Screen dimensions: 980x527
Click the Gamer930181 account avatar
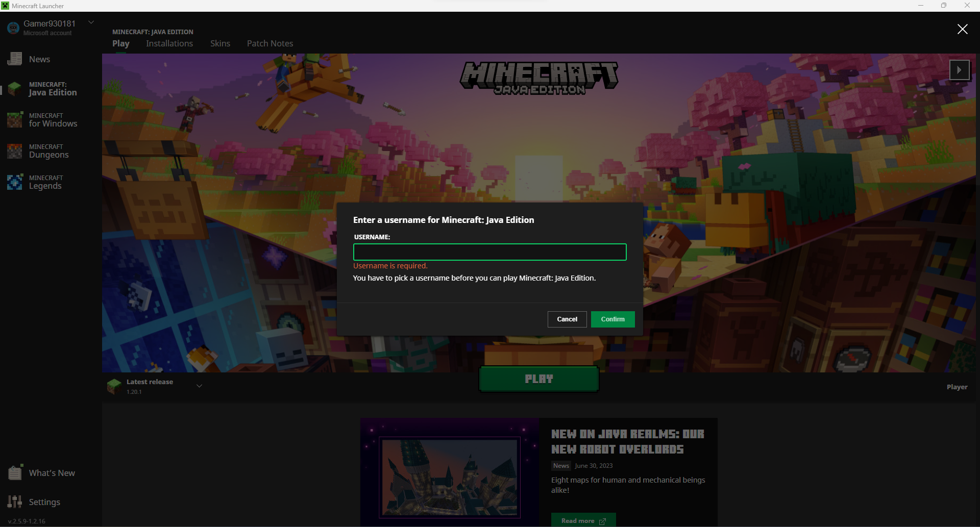tap(13, 28)
